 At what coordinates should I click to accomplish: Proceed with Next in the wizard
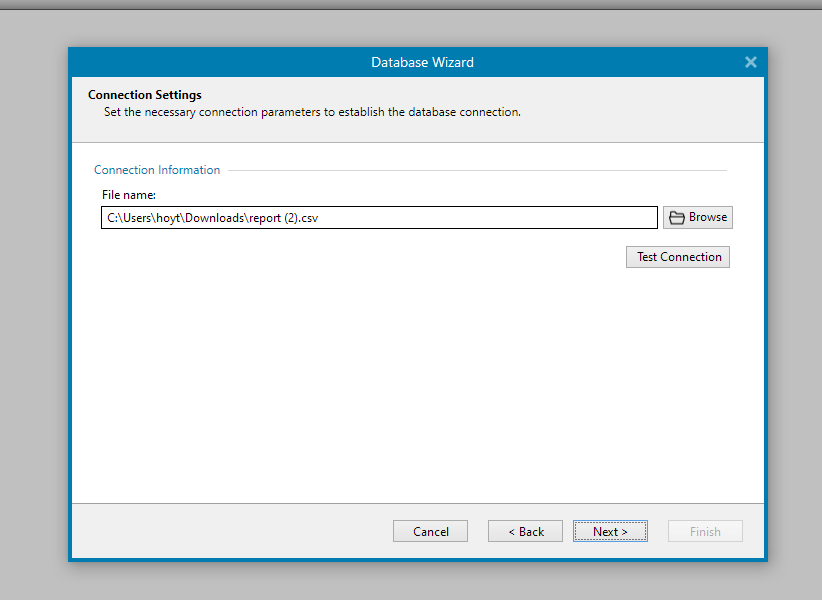click(610, 531)
